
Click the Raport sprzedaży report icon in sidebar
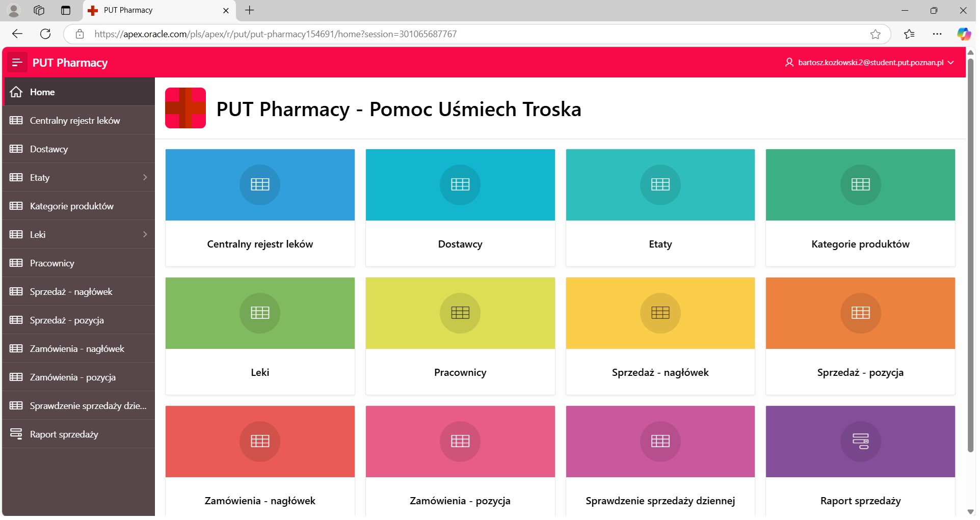click(x=16, y=434)
